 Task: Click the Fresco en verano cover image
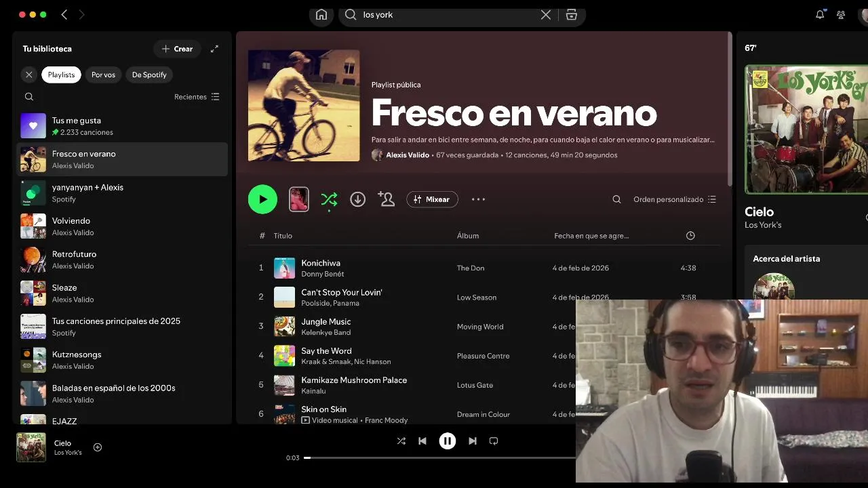304,106
